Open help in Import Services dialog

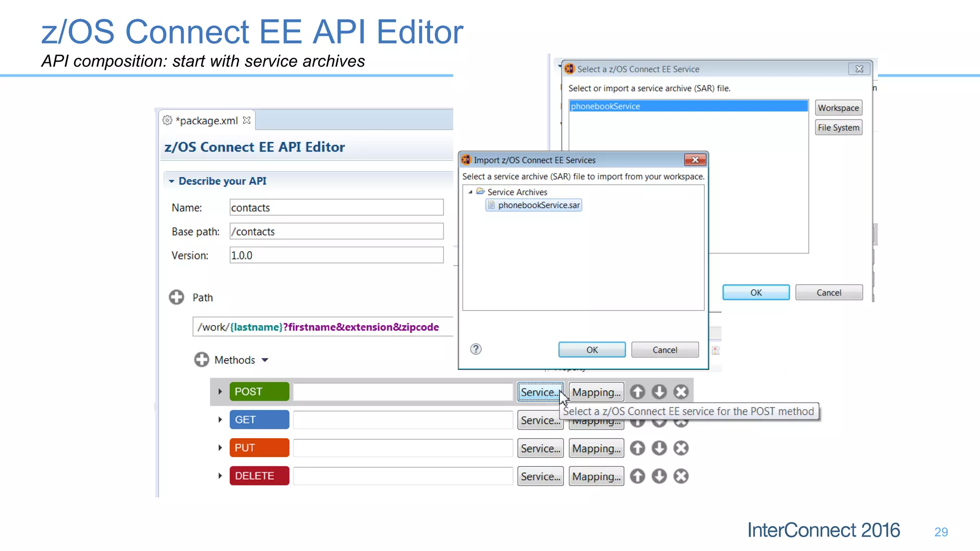476,349
